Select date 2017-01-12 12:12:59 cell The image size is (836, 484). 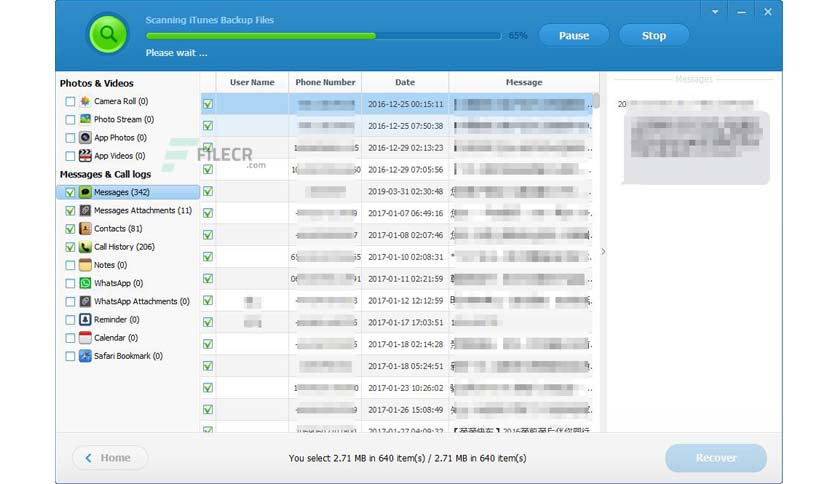405,301
